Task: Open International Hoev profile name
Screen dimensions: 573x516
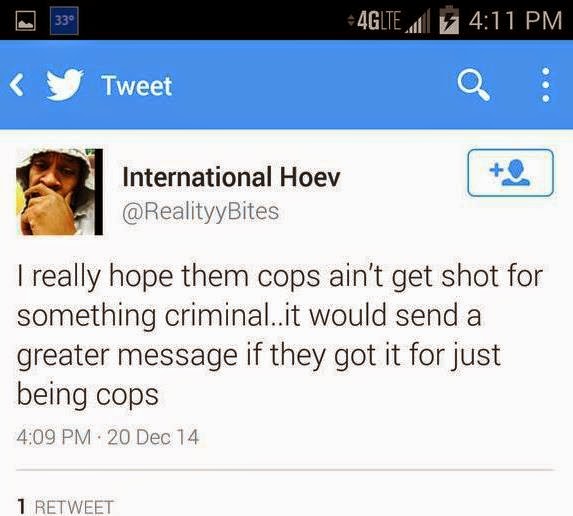Action: [x=231, y=177]
